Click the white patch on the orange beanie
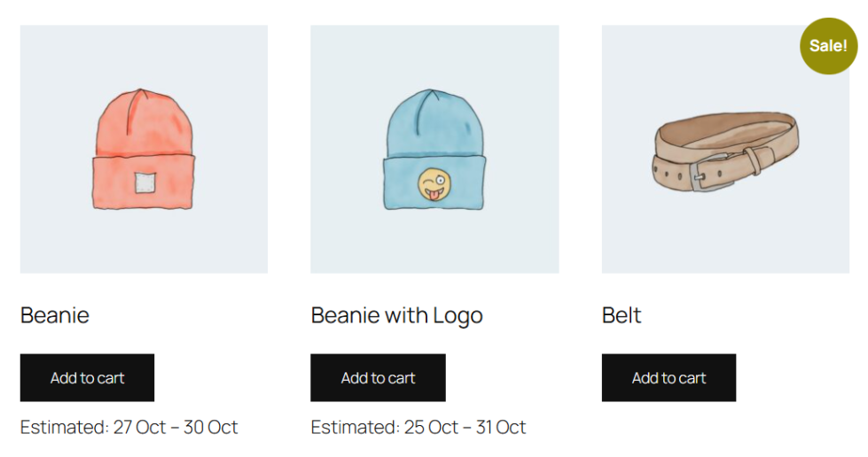This screenshot has width=868, height=457. 145,182
